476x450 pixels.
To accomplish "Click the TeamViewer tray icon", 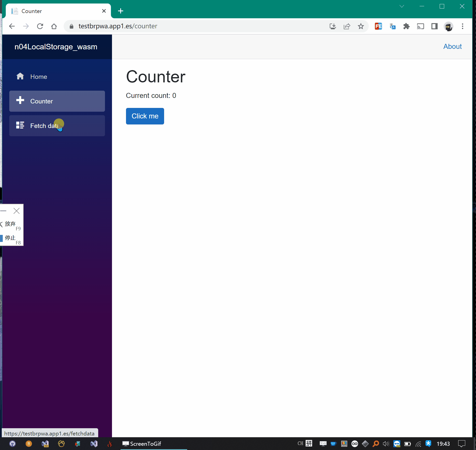I will click(397, 444).
